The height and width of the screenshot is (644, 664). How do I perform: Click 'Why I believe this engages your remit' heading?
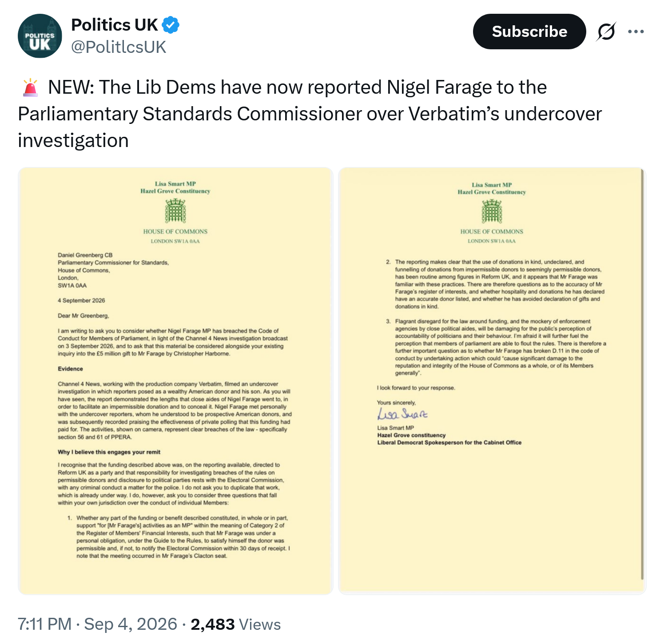[109, 452]
